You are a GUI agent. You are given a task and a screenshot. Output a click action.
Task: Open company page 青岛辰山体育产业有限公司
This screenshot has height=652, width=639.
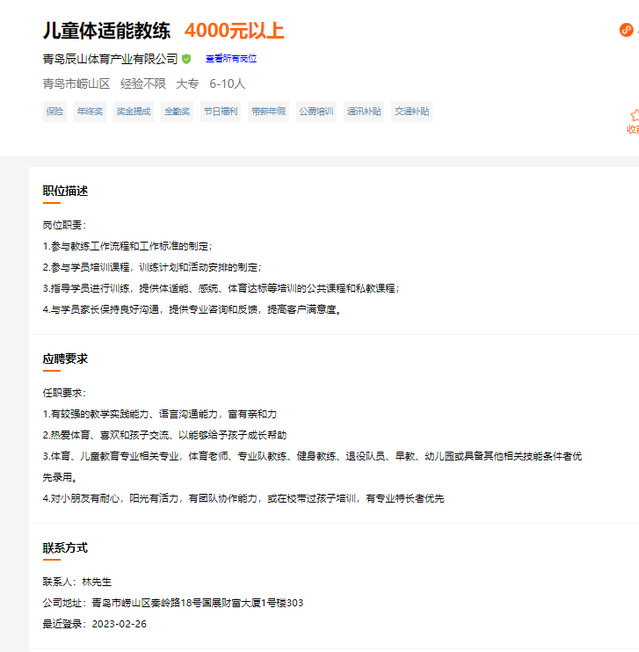(x=110, y=59)
